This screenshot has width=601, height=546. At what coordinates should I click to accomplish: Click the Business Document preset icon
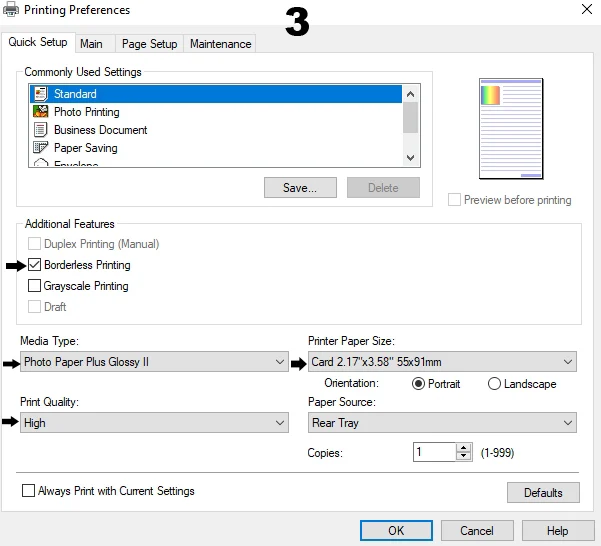point(41,130)
